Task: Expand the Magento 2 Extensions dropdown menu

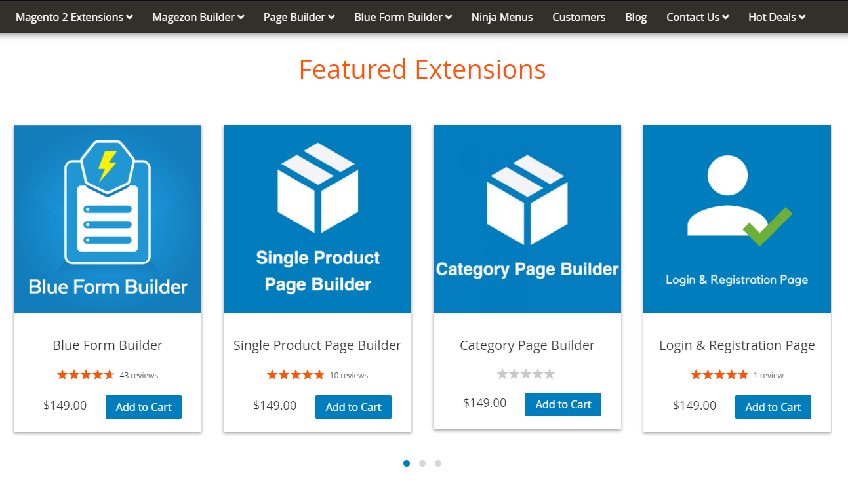Action: (x=73, y=17)
